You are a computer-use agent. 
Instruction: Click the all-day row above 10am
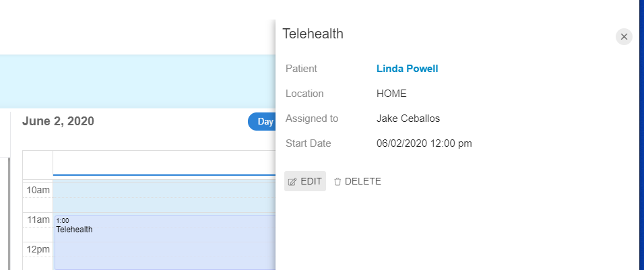coord(164,163)
